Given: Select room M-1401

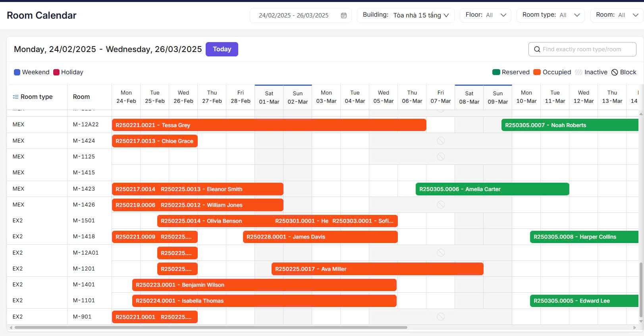Looking at the screenshot, I should coord(84,284).
